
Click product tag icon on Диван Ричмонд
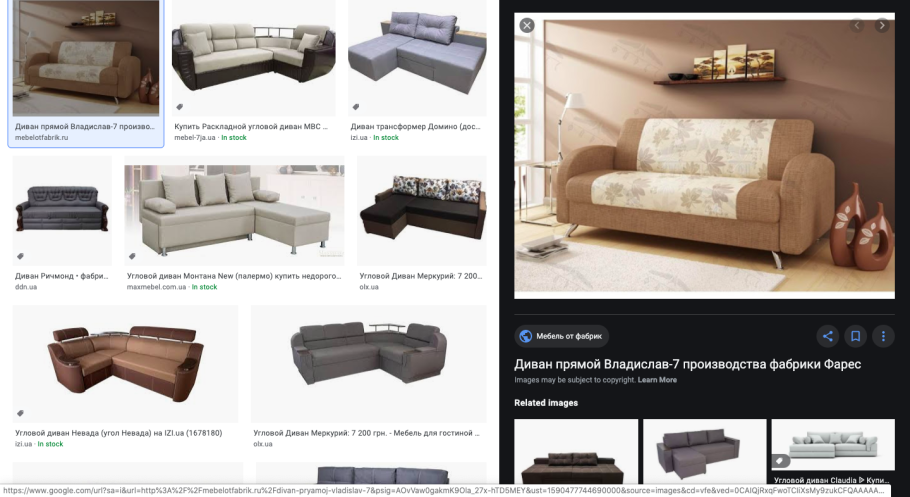[x=20, y=256]
